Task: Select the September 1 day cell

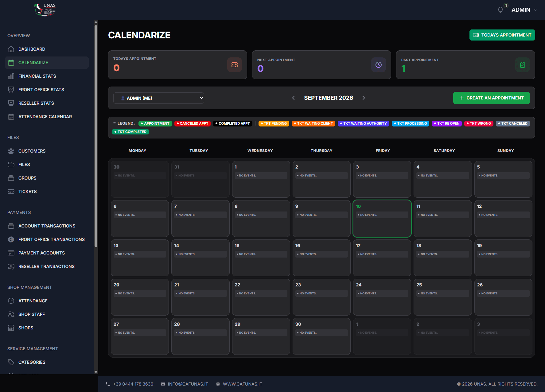Action: 261,179
